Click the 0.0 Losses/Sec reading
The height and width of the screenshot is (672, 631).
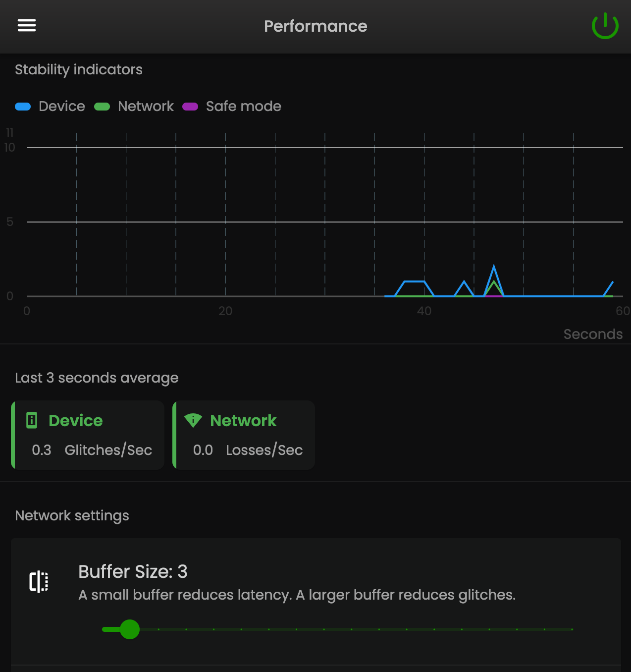[x=248, y=450]
